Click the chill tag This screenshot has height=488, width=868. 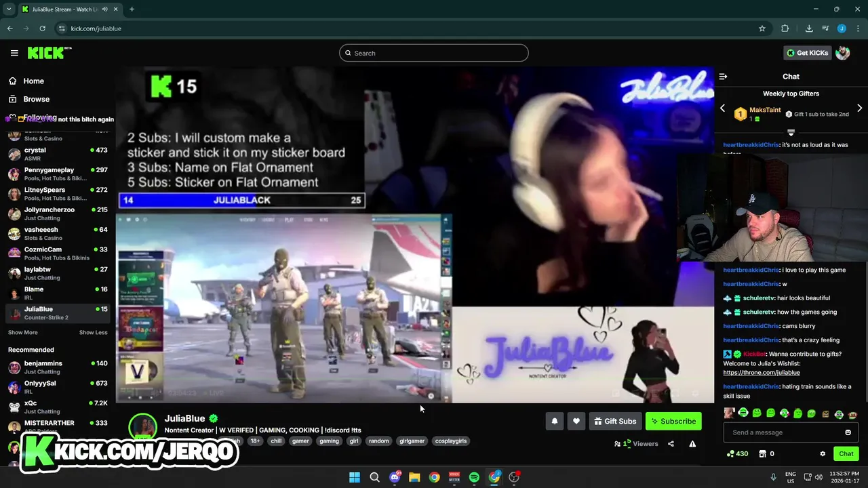click(276, 441)
